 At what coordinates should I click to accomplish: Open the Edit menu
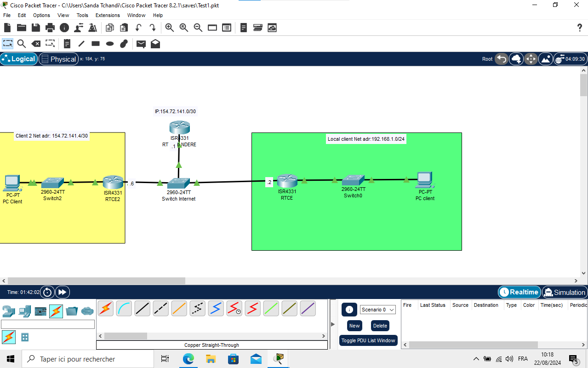click(x=22, y=15)
